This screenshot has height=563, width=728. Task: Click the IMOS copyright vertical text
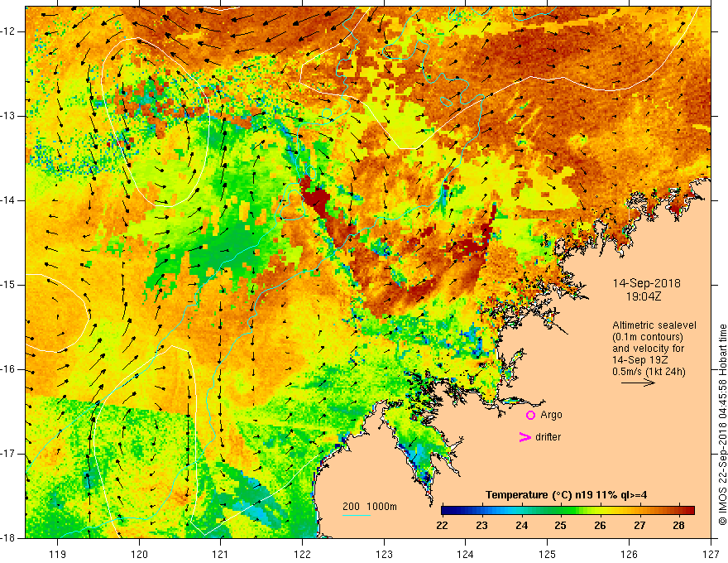[722, 425]
